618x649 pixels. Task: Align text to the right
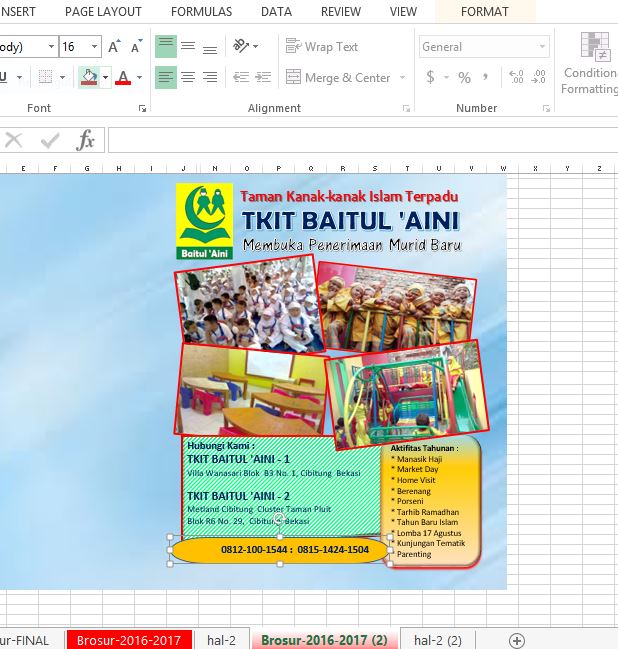coord(210,77)
